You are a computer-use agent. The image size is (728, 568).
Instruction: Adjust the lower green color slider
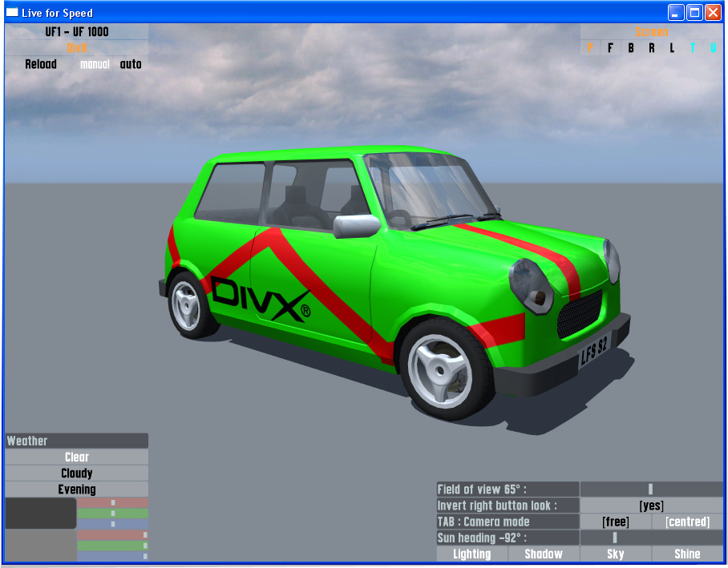point(113,546)
